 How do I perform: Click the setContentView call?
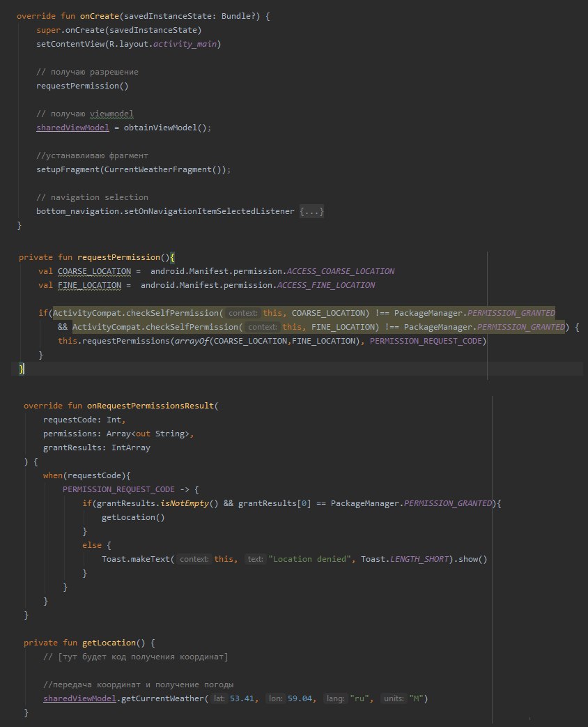coord(128,44)
